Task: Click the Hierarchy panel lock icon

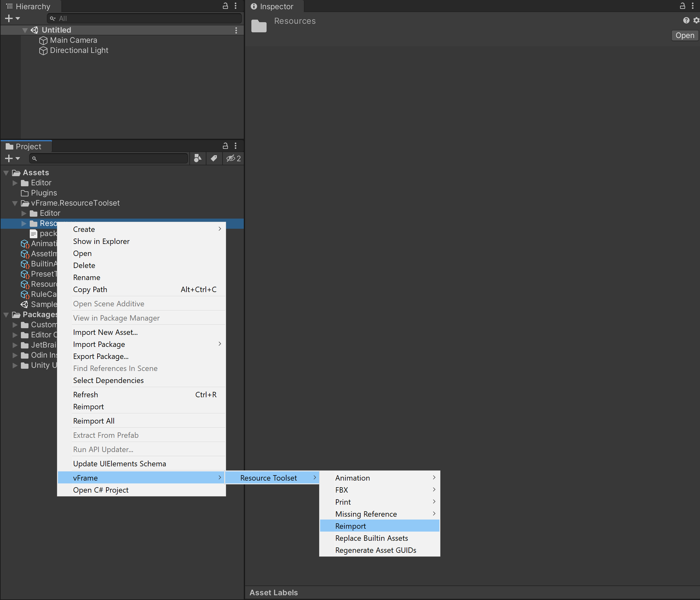Action: [225, 6]
